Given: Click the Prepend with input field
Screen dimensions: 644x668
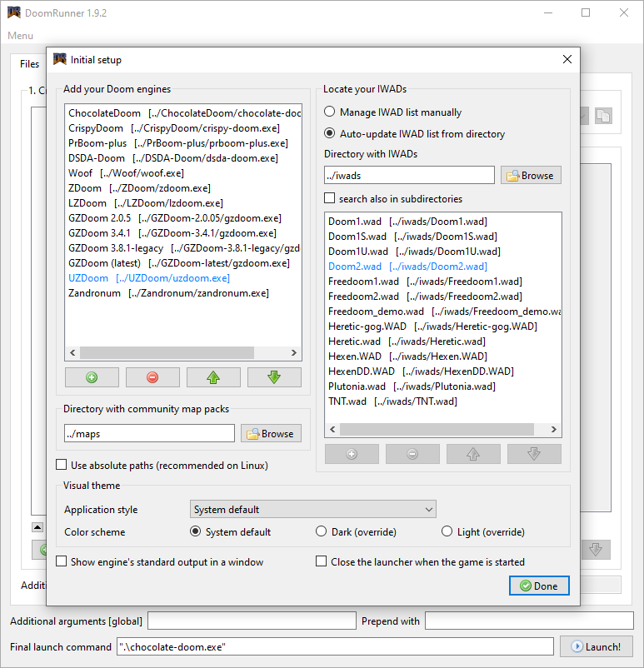Looking at the screenshot, I should coord(529,621).
